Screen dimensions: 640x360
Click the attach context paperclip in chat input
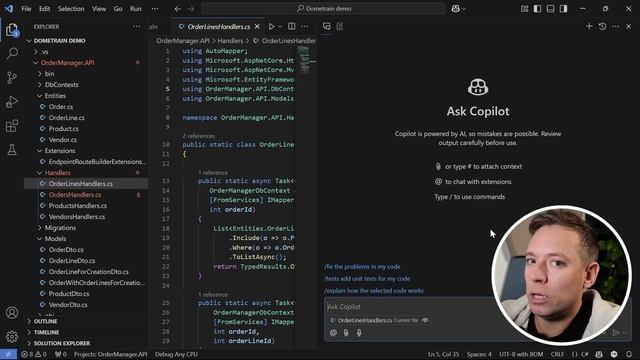coord(346,333)
